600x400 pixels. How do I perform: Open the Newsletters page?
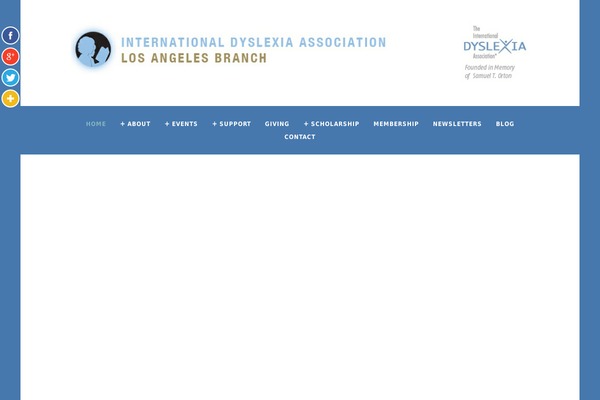pyautogui.click(x=457, y=124)
